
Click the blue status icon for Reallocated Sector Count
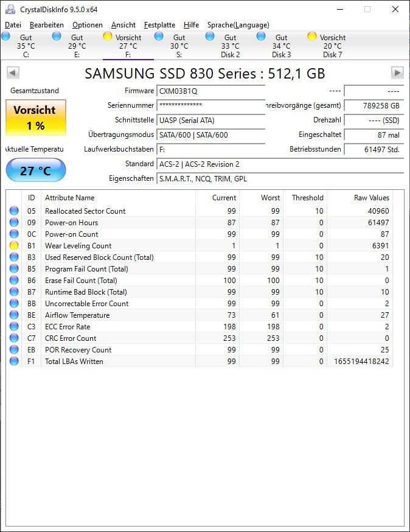14,211
